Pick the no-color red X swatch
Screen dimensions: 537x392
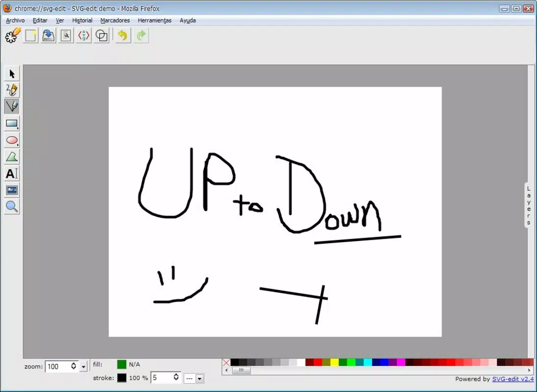point(226,363)
